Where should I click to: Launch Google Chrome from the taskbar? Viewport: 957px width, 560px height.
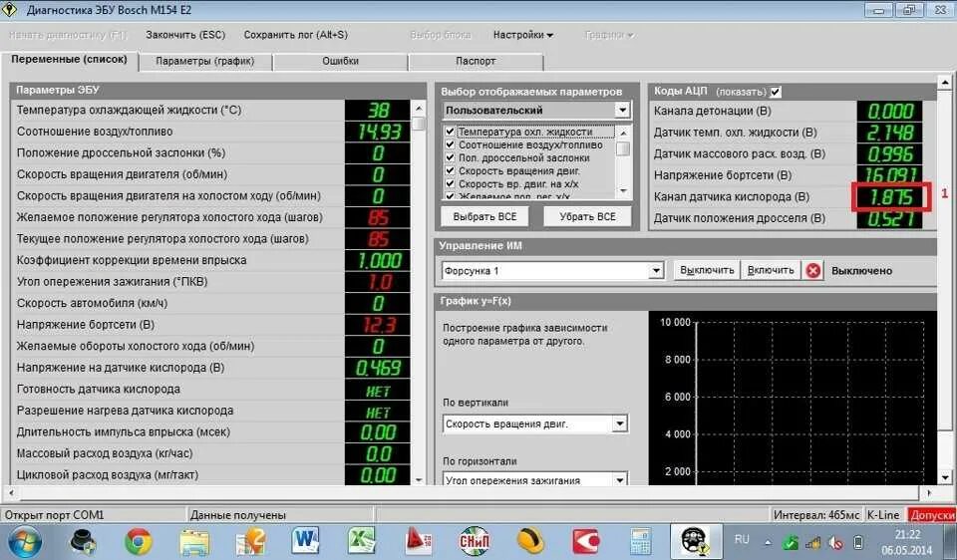pos(138,542)
